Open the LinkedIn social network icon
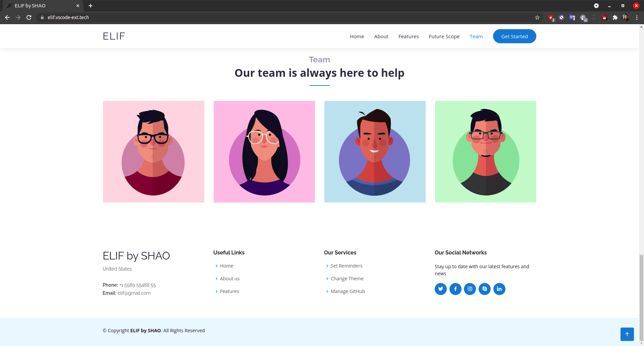 (499, 289)
